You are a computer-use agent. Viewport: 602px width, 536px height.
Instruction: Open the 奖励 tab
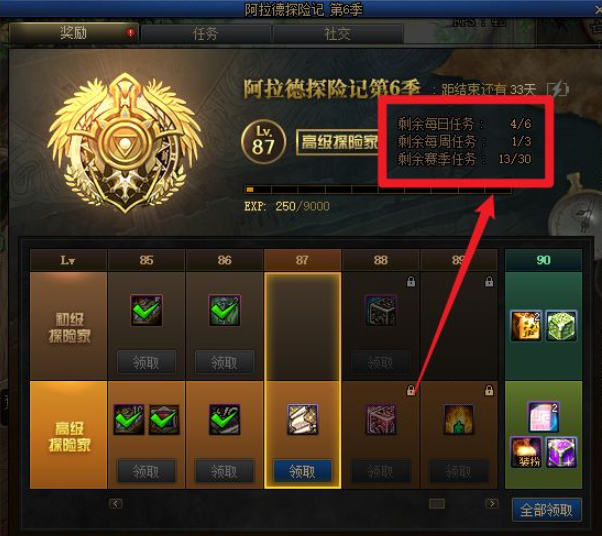[x=73, y=33]
